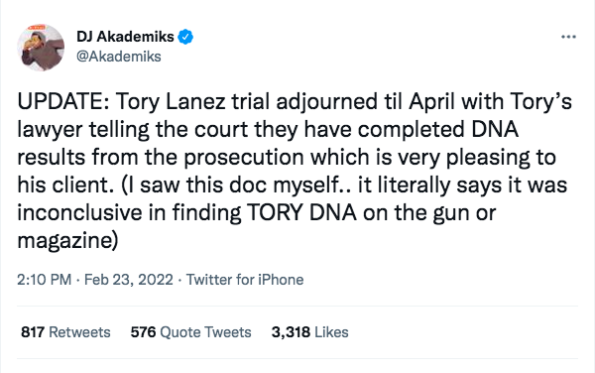Viewport: 595px width, 373px height.
Task: Click the DJ Akademiks display name
Action: [x=125, y=37]
